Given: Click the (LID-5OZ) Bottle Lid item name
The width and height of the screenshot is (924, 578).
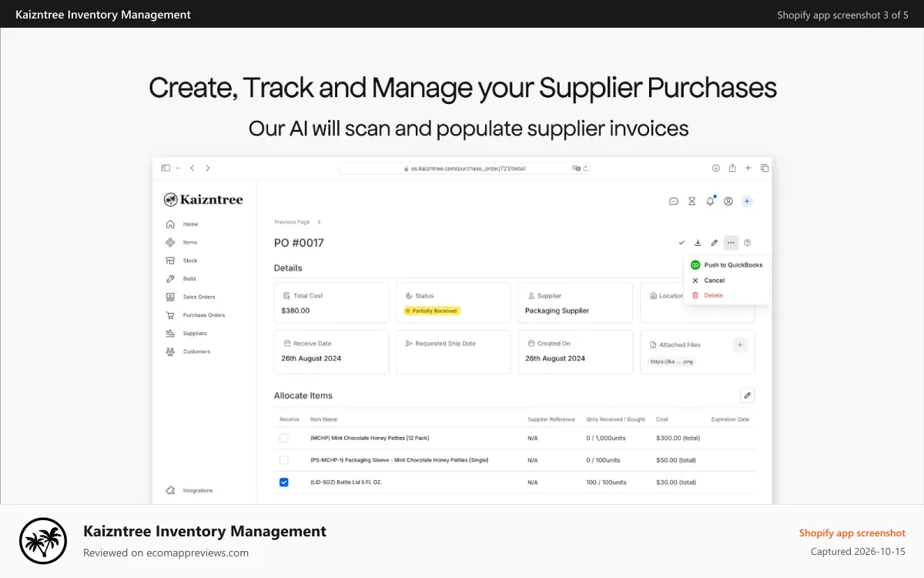Looking at the screenshot, I should click(346, 482).
